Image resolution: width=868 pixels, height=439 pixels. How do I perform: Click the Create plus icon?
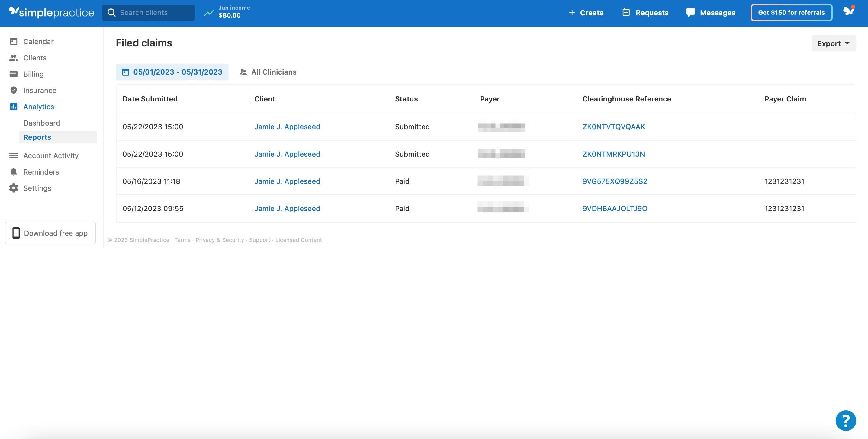point(572,12)
